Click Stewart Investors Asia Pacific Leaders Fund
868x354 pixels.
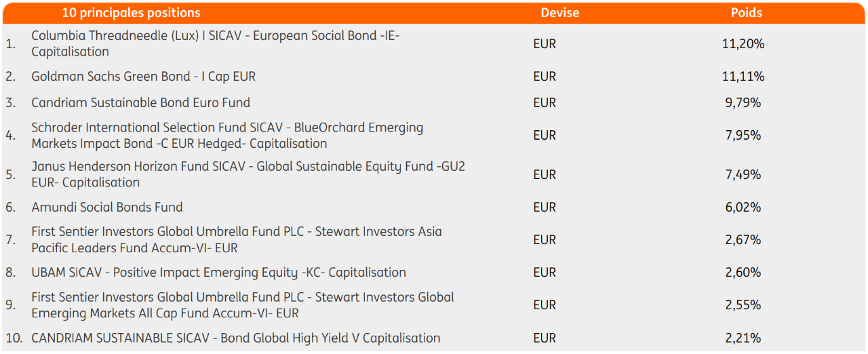pos(237,239)
